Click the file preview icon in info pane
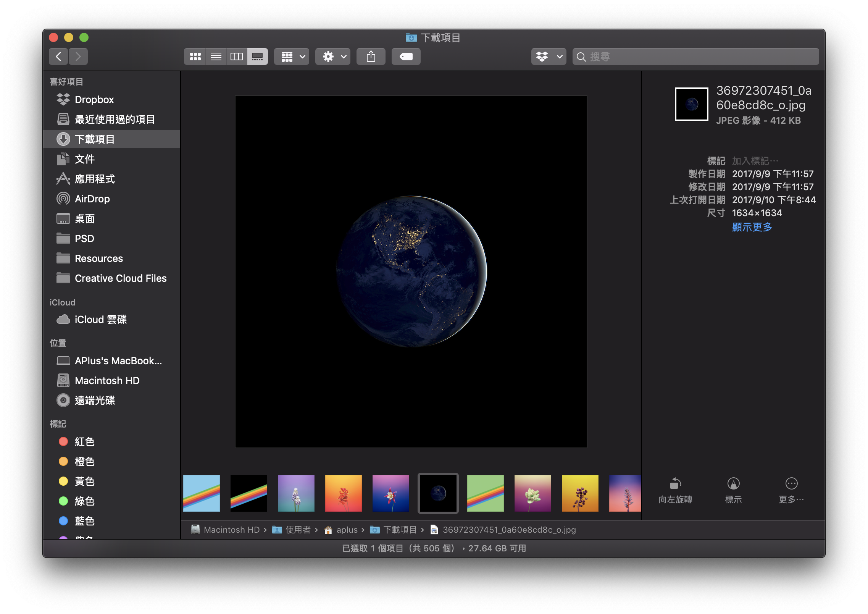Image resolution: width=868 pixels, height=614 pixels. click(x=692, y=104)
